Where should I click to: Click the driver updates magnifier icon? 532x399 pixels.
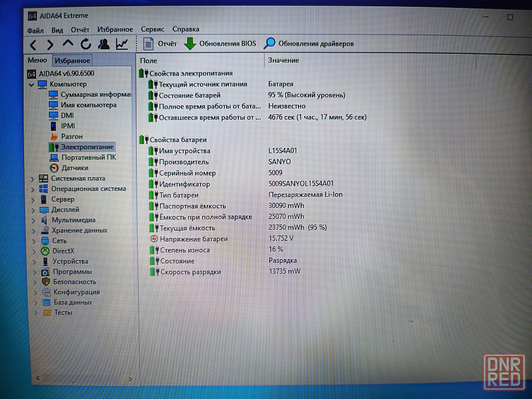[x=269, y=44]
